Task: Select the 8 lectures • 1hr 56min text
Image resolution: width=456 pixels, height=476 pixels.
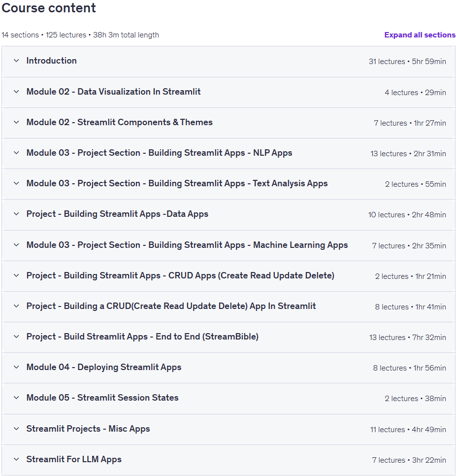Action: [x=410, y=368]
